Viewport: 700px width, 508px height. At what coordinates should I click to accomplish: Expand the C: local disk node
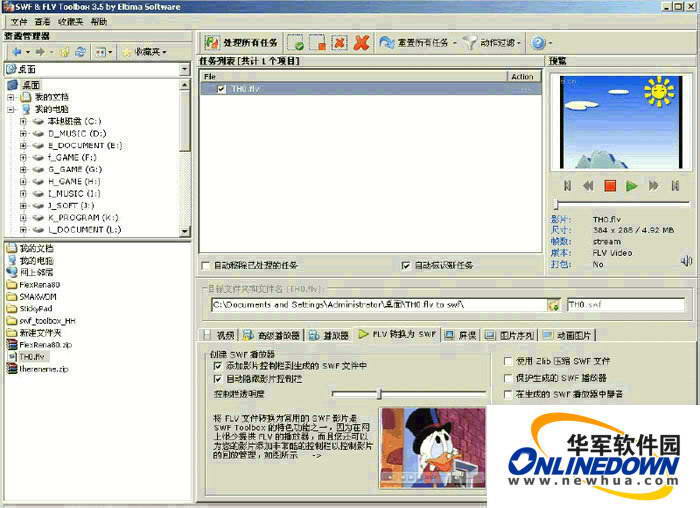pyautogui.click(x=23, y=121)
